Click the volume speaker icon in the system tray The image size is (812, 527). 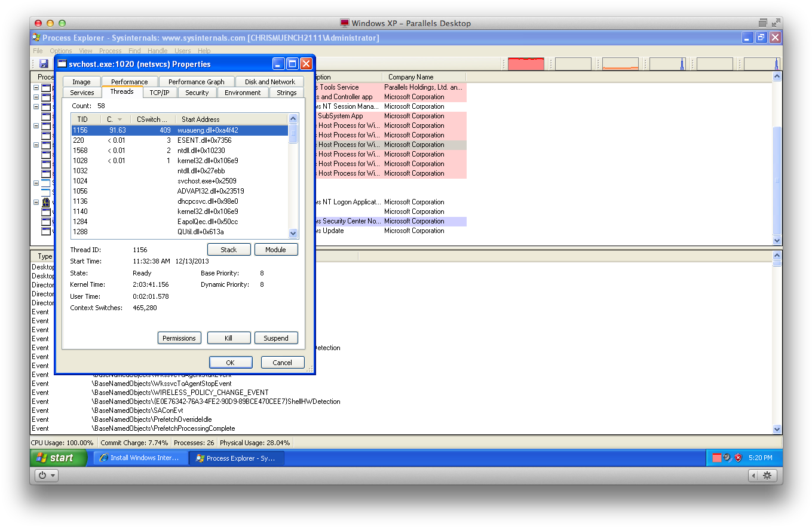727,457
